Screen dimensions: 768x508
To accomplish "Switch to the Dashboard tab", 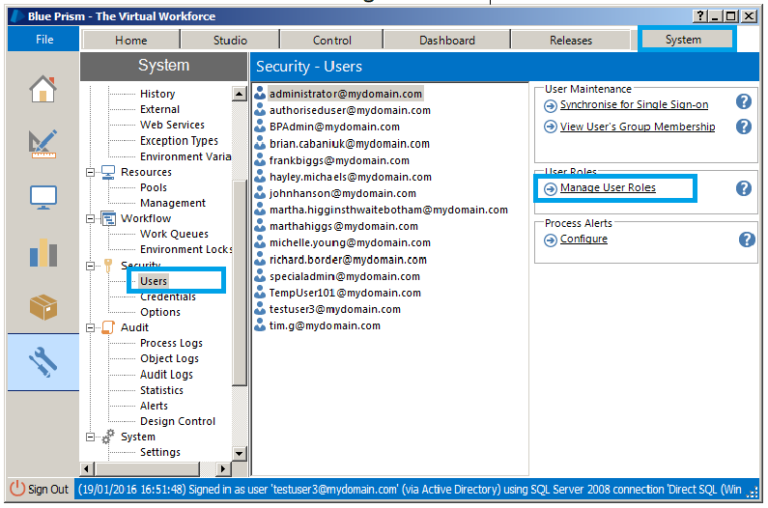I will [x=447, y=40].
